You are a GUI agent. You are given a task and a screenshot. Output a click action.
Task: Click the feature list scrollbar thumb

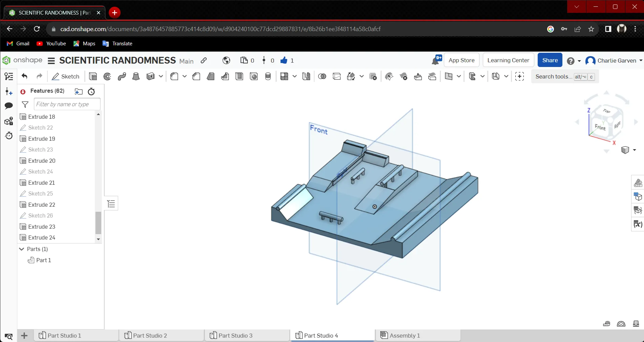pyautogui.click(x=98, y=223)
